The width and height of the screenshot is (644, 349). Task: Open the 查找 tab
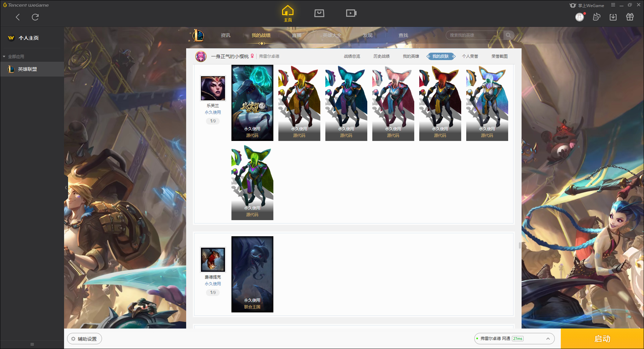403,35
